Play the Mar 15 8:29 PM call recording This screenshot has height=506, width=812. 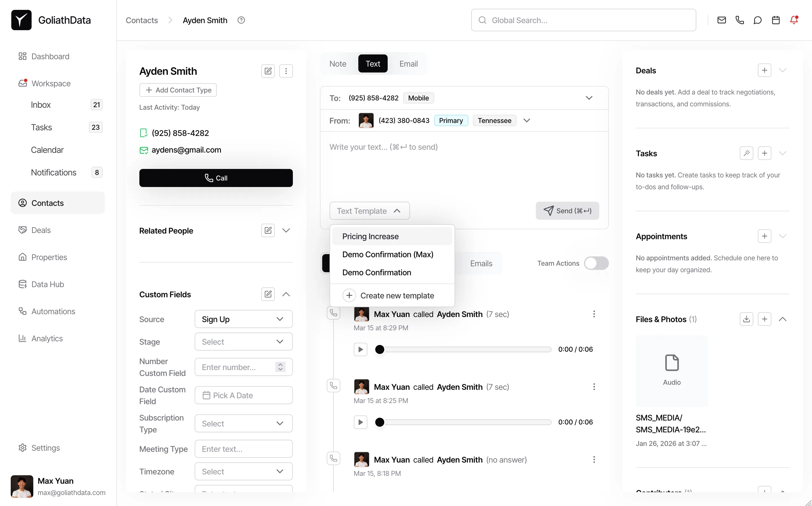point(361,349)
